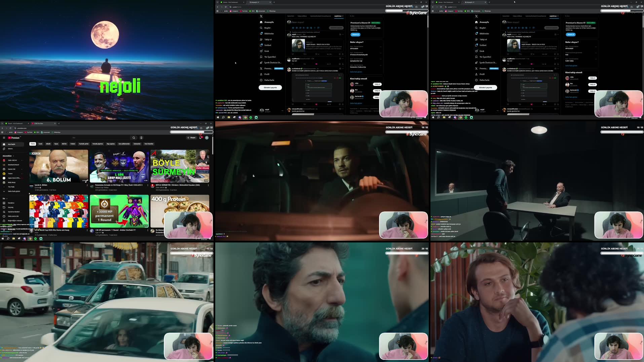Open Zafer AKÇAY channel in YouTube subscriptions
This screenshot has height=362, width=644.
pyautogui.click(x=13, y=160)
